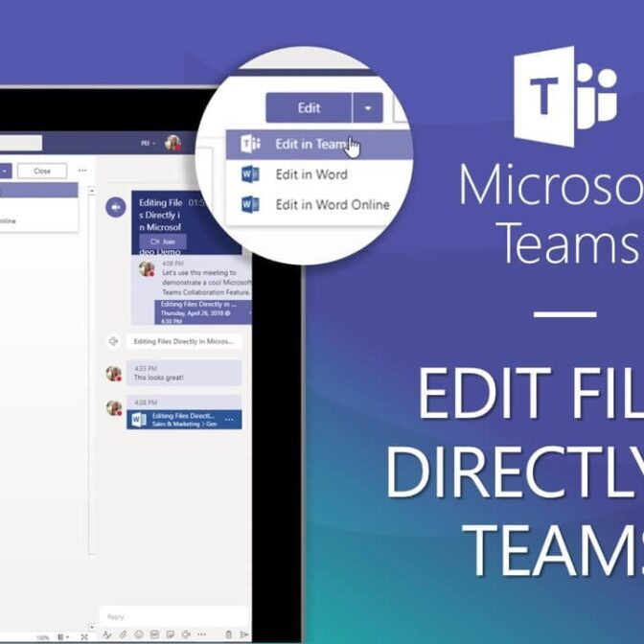Click the avatar beside 4:08 PM message
The width and height of the screenshot is (644, 644).
point(147,269)
